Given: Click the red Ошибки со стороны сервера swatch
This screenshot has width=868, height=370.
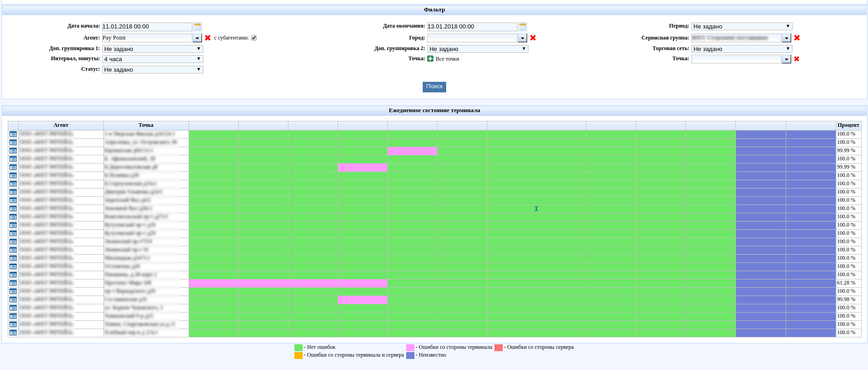Looking at the screenshot, I should pyautogui.click(x=499, y=347).
